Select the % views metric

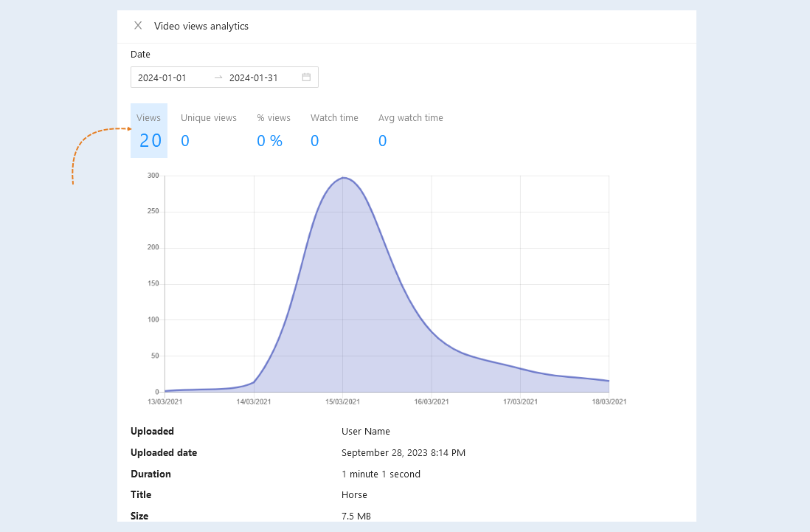pos(273,130)
